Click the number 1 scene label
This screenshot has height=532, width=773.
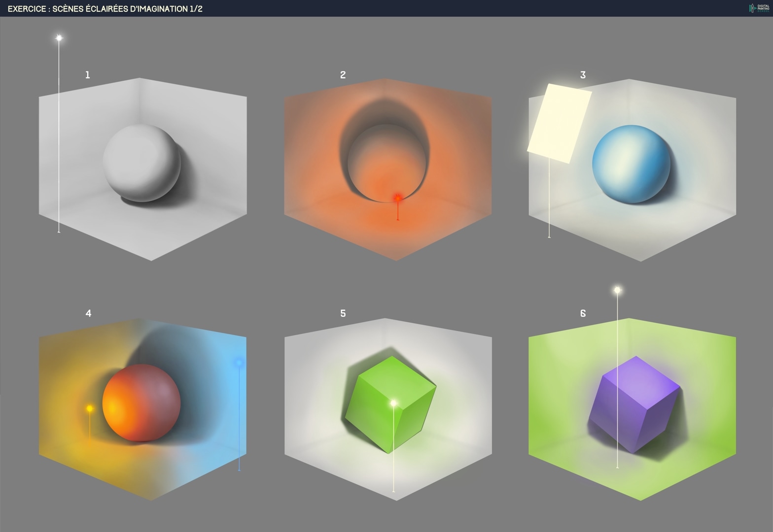click(x=88, y=75)
